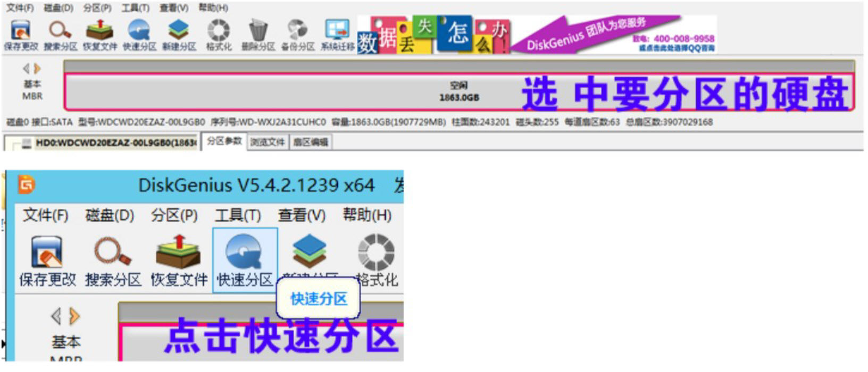868x372 pixels.
Task: Open 磁盘(D) menu in the lower DiskGenius window
Action: [110, 215]
